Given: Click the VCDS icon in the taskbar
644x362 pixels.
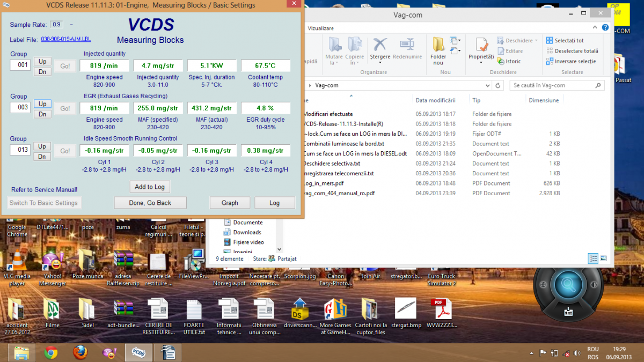Looking at the screenshot, I should click(138, 352).
